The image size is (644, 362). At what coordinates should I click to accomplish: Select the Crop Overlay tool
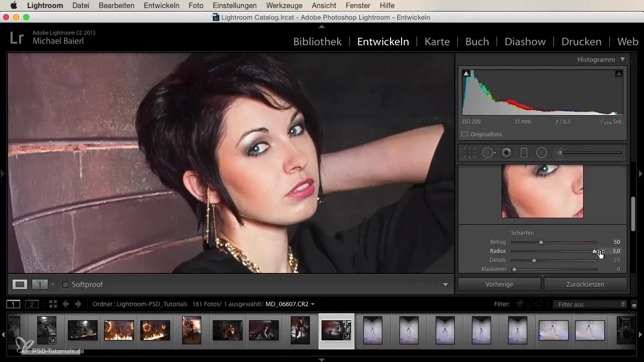click(469, 153)
